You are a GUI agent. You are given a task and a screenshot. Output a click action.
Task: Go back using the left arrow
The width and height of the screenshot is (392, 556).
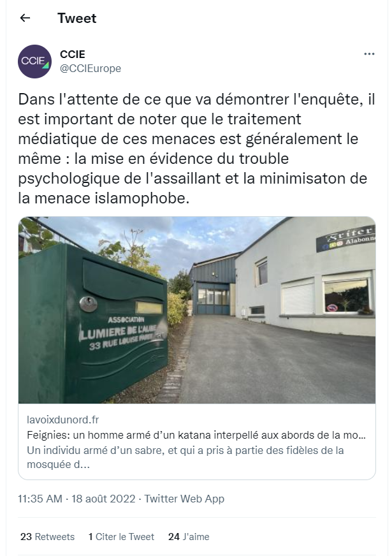click(x=25, y=18)
